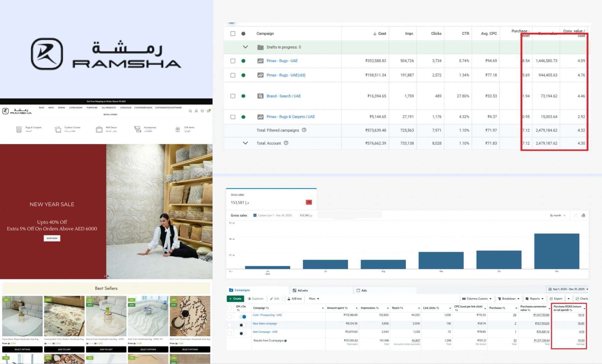Open the Pmax - Rugs & Carpets | UAE link
Image resolution: width=602 pixels, height=364 pixels.
(x=291, y=117)
